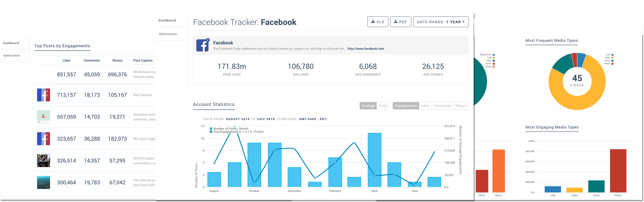Toggle Video swatch in Most Frequent Media Types legend
Image resolution: width=644 pixels, height=202 pixels.
[x=612, y=58]
